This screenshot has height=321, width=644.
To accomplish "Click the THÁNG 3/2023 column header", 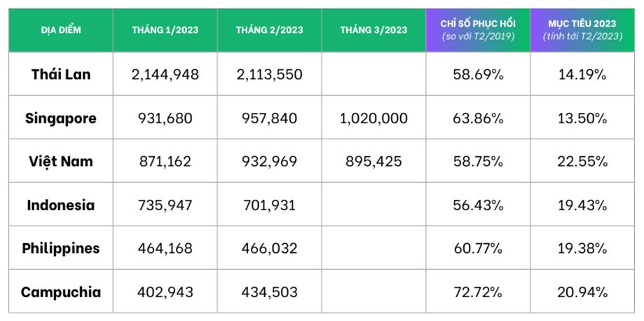I will 374,30.
